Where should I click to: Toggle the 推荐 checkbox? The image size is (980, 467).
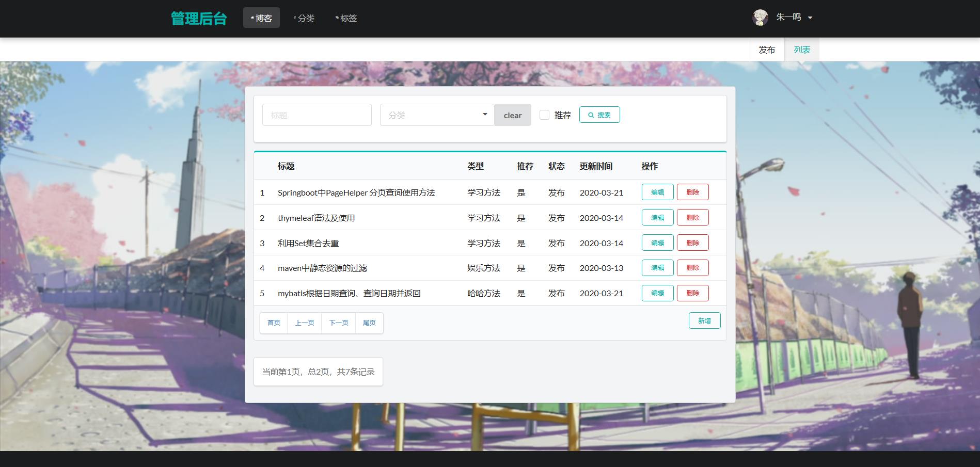point(544,115)
